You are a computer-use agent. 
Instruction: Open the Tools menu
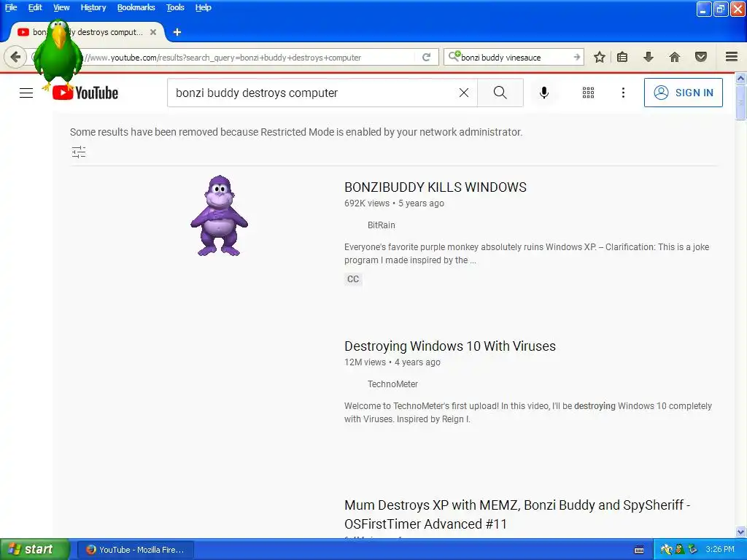[x=175, y=7]
